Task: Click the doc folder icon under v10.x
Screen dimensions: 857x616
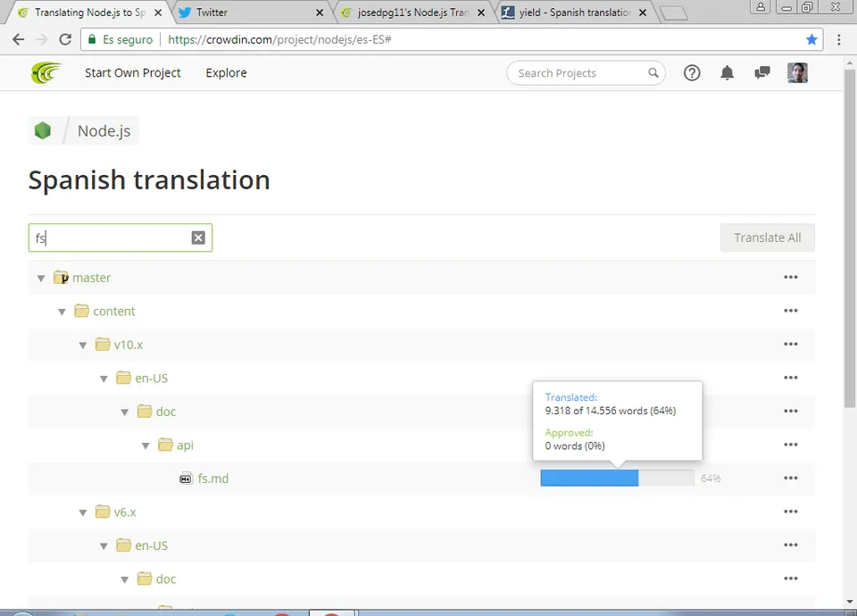Action: 145,411
